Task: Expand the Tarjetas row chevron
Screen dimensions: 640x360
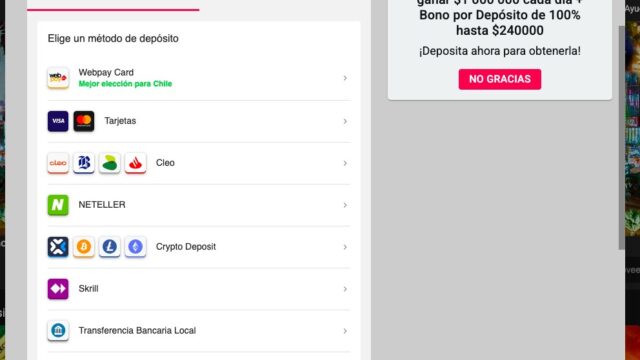Action: [x=345, y=121]
